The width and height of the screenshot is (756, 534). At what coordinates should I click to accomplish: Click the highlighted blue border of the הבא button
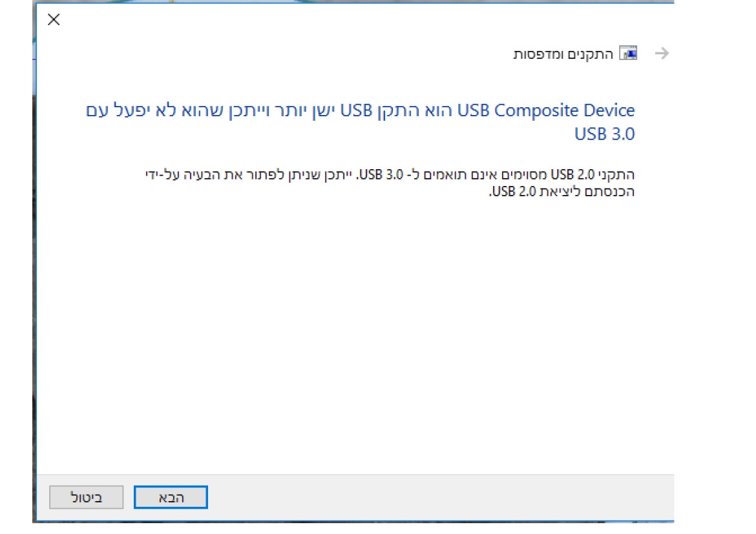coord(170,487)
